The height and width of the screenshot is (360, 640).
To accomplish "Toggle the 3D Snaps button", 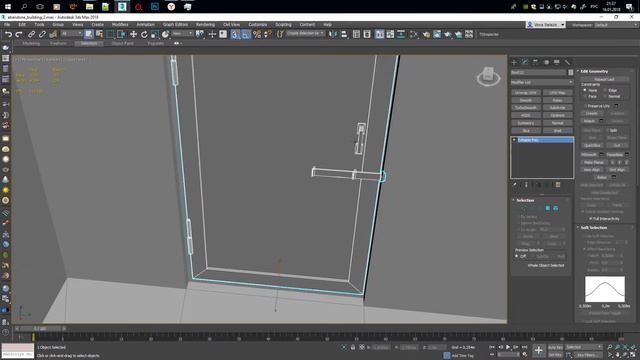I will [x=235, y=35].
